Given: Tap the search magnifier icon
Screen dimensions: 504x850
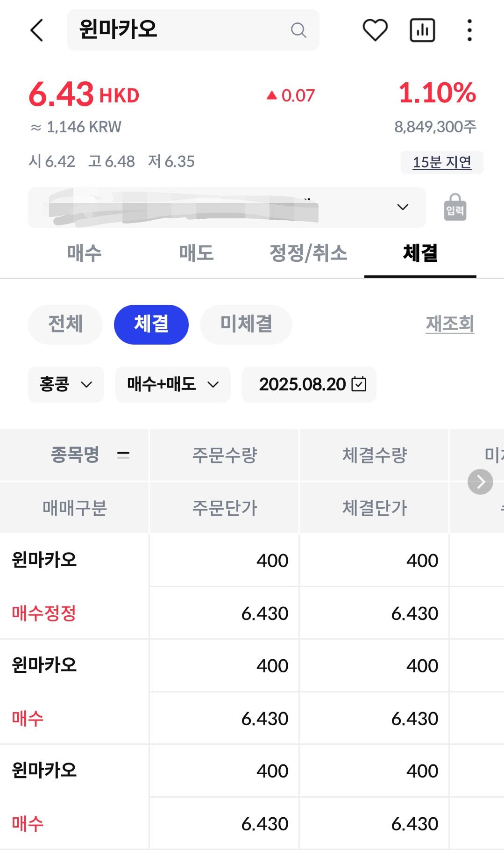Looking at the screenshot, I should pos(298,30).
